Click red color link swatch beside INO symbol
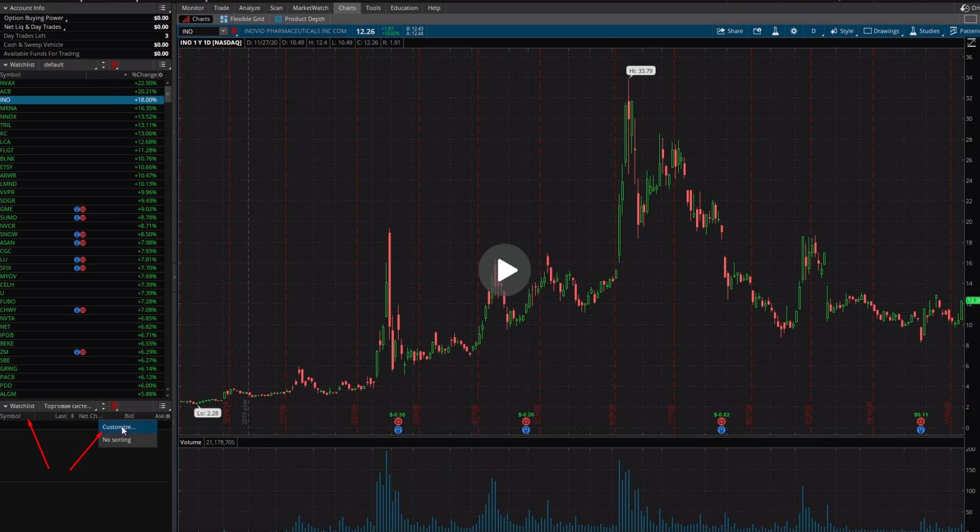Viewport: 980px width, 532px height. tap(234, 31)
